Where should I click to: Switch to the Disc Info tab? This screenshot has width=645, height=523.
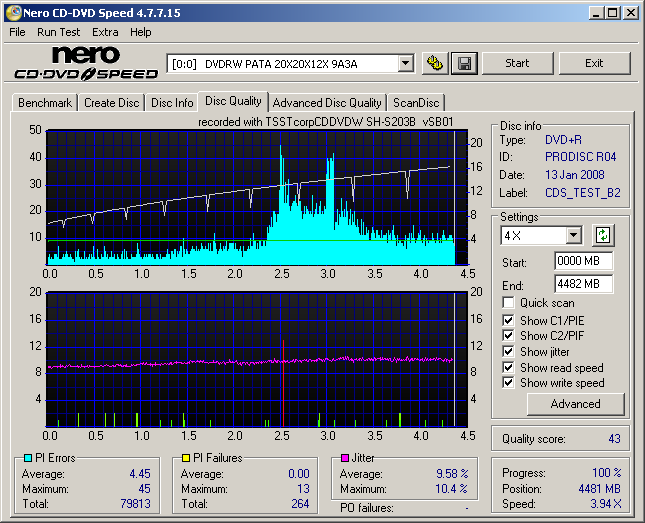click(x=172, y=103)
